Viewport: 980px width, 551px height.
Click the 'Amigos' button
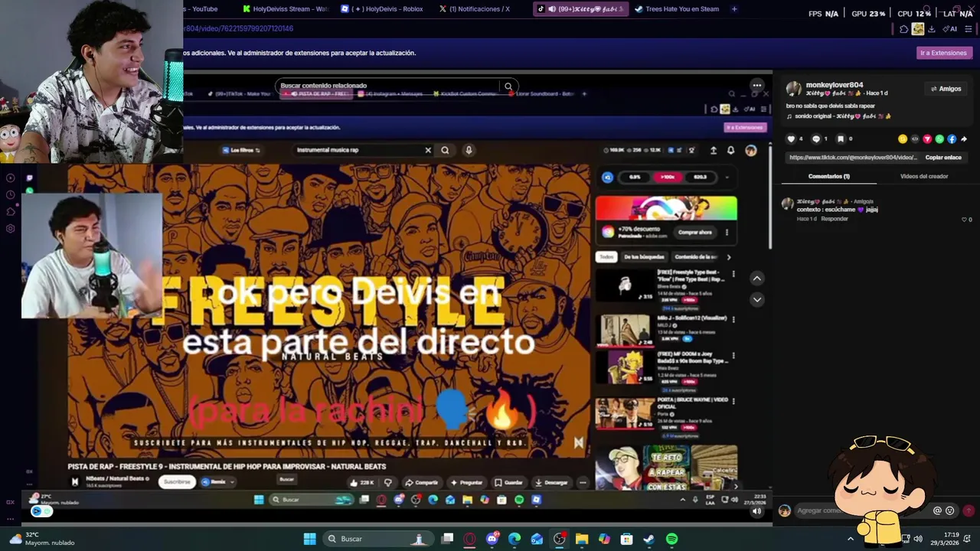(946, 89)
